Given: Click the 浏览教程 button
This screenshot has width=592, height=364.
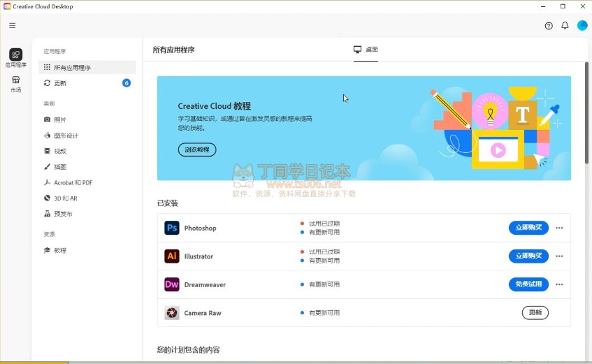Looking at the screenshot, I should coord(197,150).
